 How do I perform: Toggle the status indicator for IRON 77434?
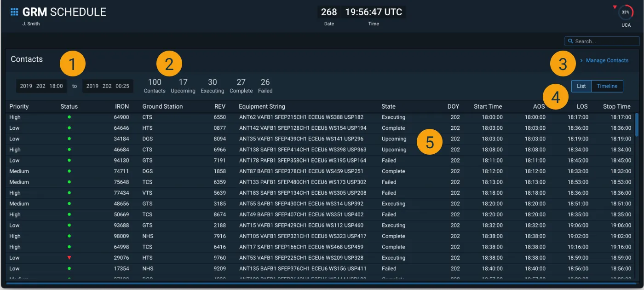pos(69,193)
